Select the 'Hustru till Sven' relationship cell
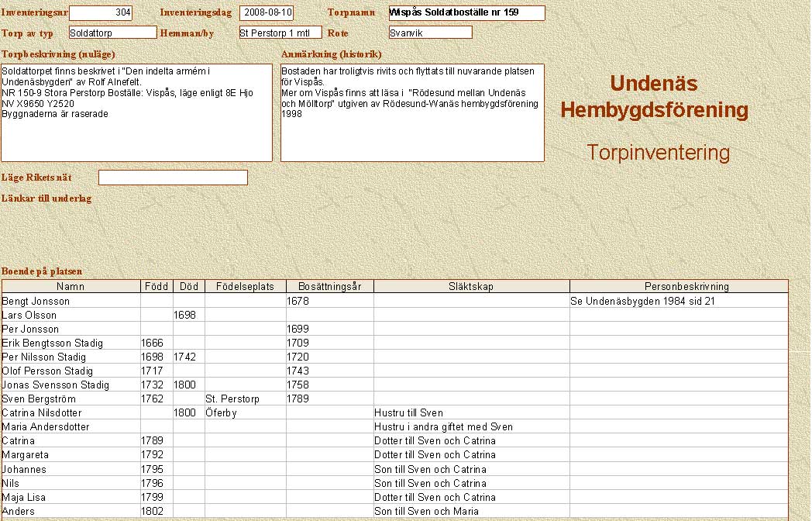This screenshot has width=812, height=521. [x=471, y=413]
